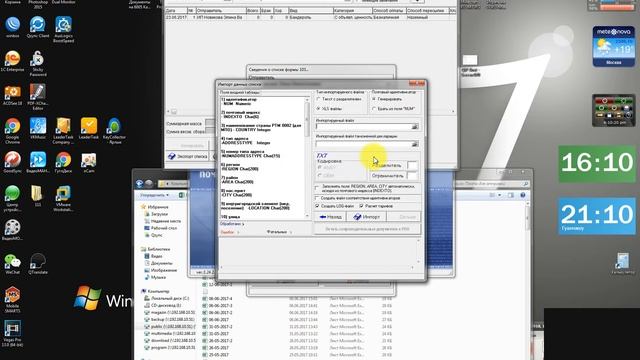Open the Mobile SMARTS desktop shortcut
Screen dimensions: 640x360
pos(12,299)
